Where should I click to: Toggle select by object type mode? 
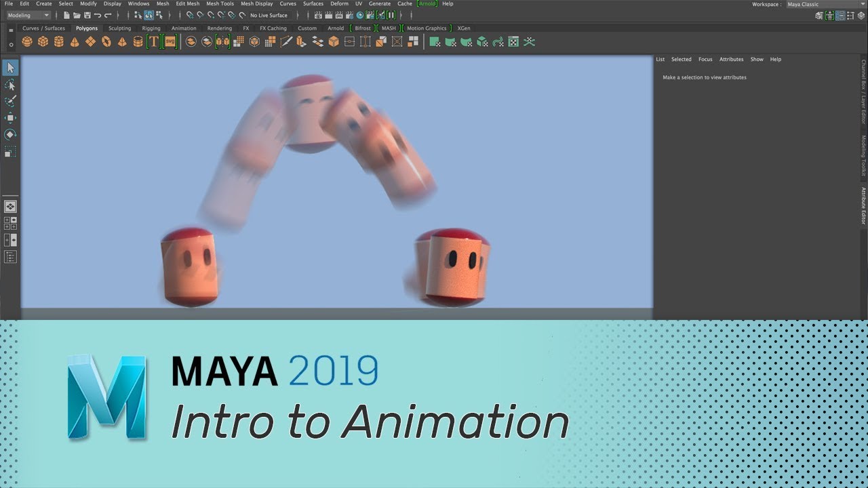[x=149, y=15]
